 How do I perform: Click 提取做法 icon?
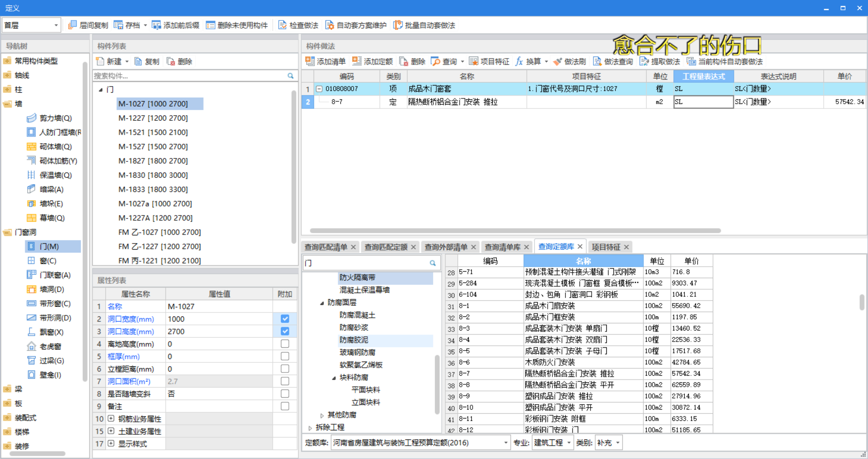click(644, 61)
